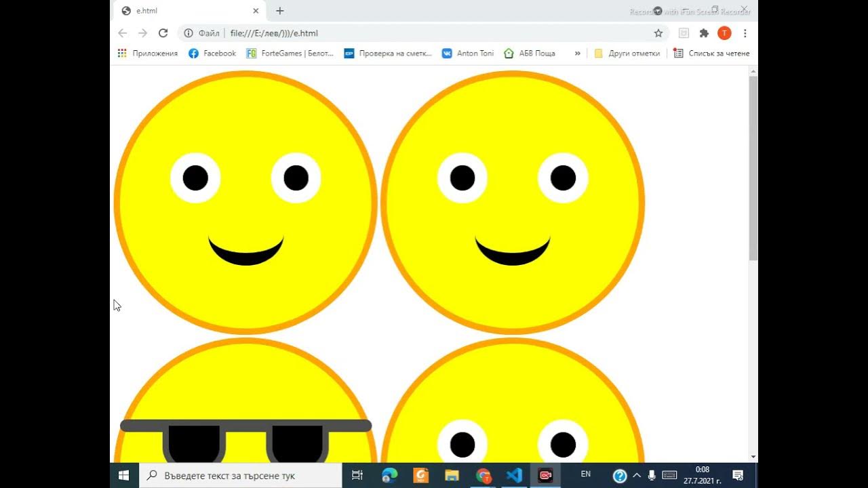Open the site information icon before Файл
The image size is (868, 488).
click(189, 33)
